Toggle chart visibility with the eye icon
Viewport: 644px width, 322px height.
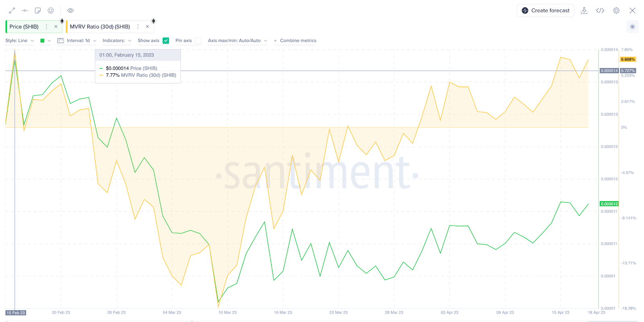[70, 10]
